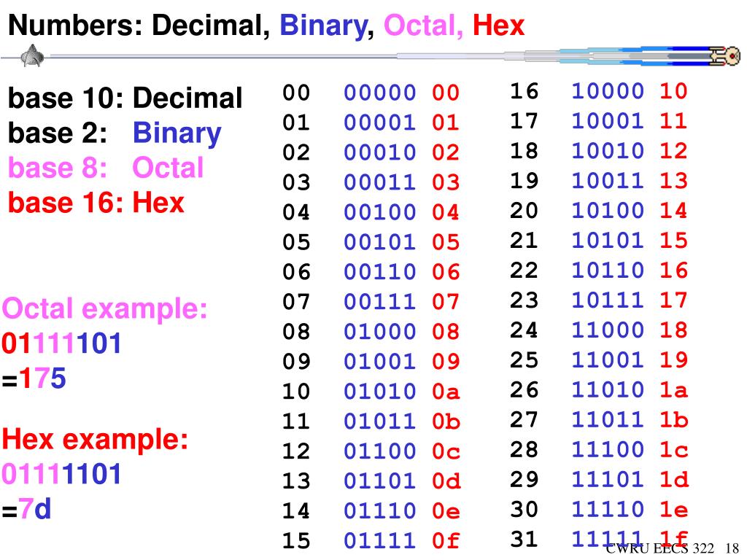Click binary value 00111 in the table
The image size is (747, 560).
coord(379,301)
